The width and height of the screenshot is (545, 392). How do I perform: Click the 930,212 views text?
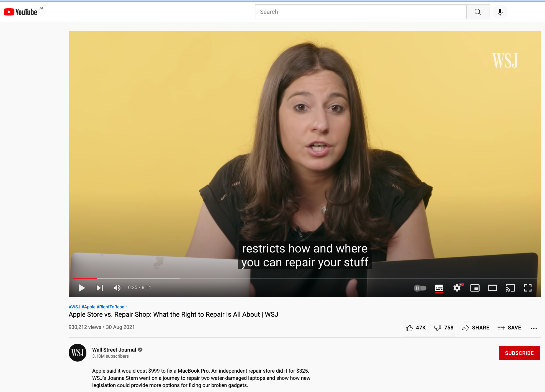tap(85, 327)
